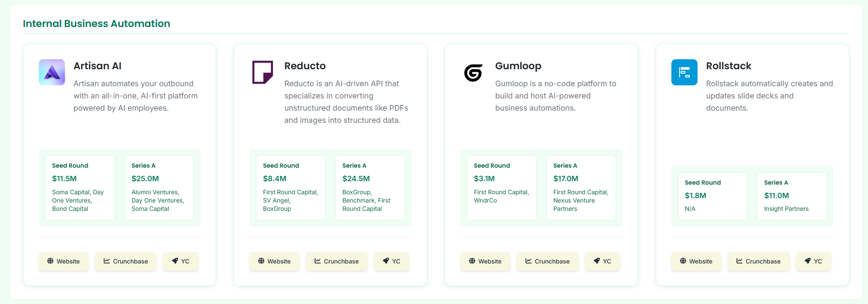Open Reducto's YC button

(391, 261)
